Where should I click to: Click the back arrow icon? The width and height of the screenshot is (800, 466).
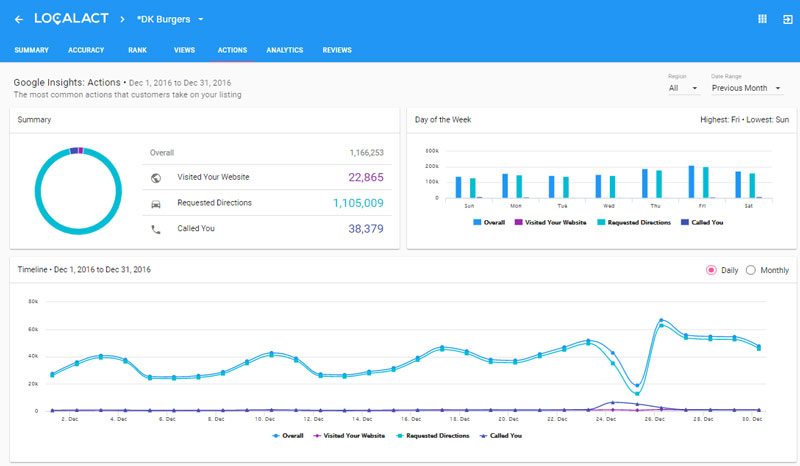click(x=19, y=19)
